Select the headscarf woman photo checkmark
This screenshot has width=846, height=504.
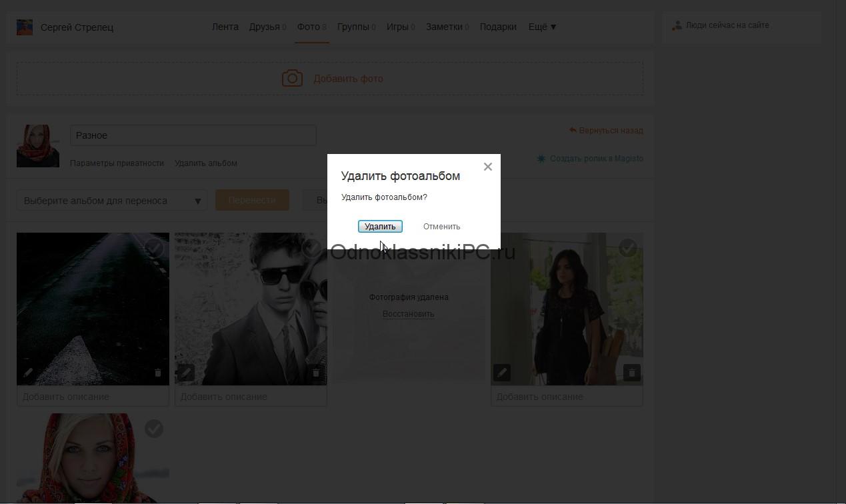pos(154,429)
